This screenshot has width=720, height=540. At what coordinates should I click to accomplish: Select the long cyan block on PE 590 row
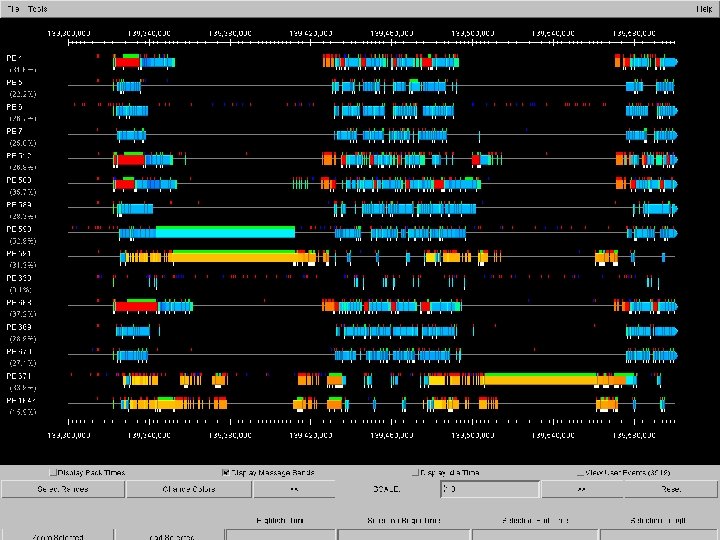[x=225, y=232]
